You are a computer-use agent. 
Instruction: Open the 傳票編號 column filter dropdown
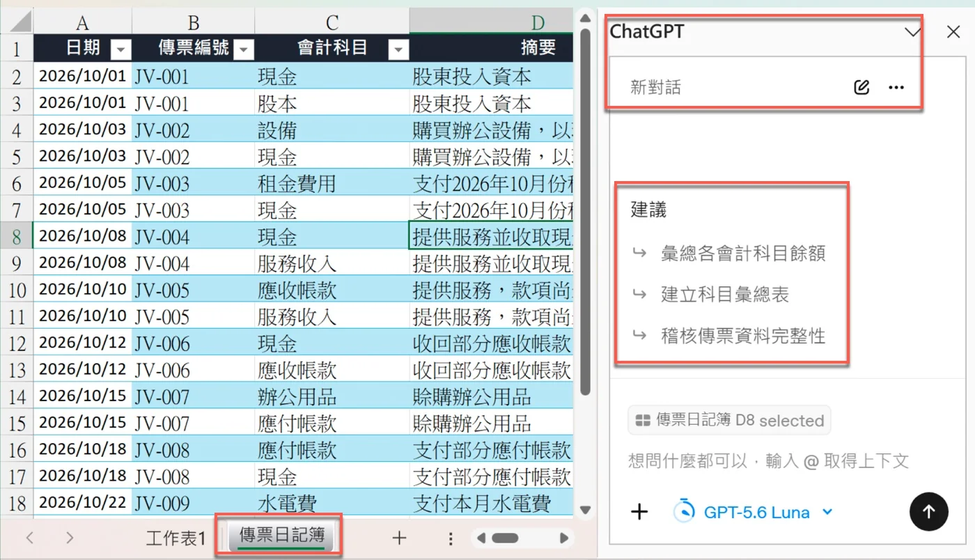tap(244, 49)
